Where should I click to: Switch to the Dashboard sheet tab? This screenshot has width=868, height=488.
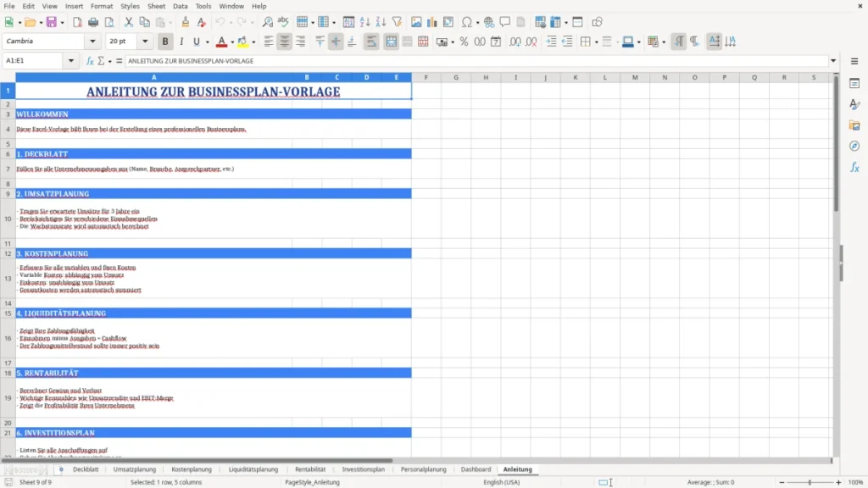point(476,469)
